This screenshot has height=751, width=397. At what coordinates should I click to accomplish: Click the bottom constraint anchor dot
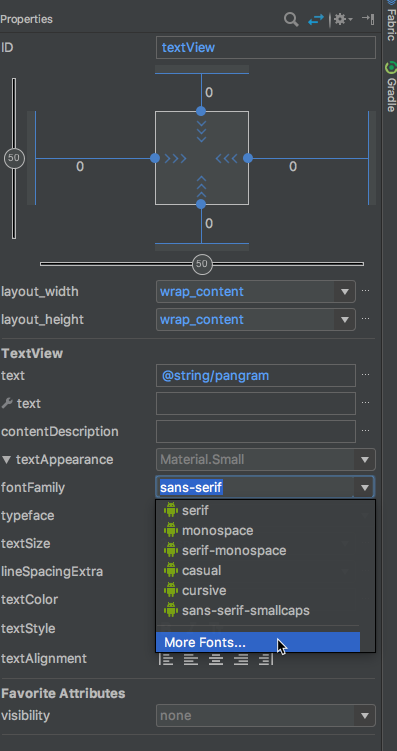201,205
